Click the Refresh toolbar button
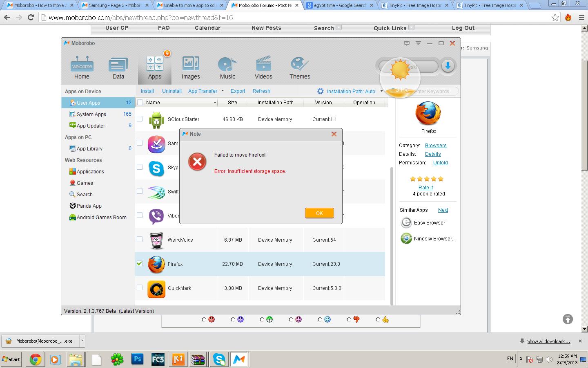This screenshot has height=368, width=588. click(261, 91)
